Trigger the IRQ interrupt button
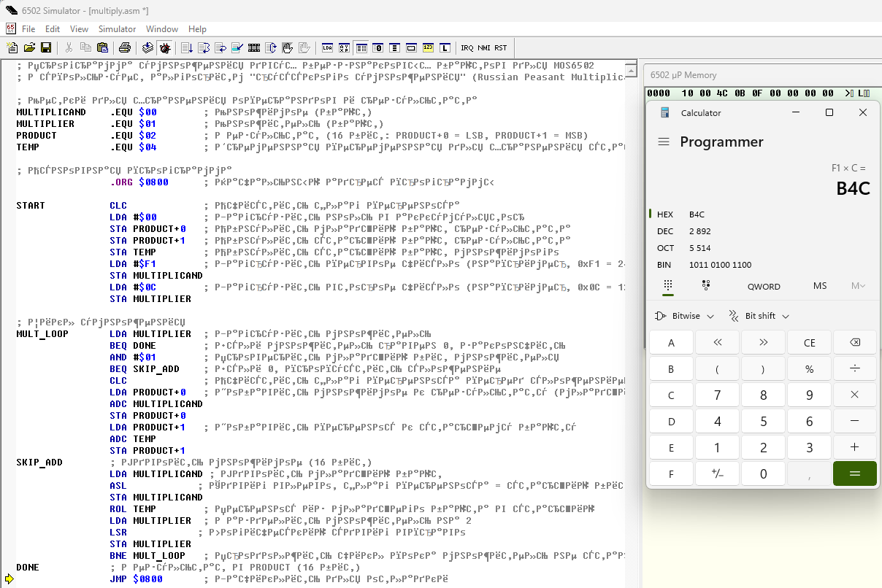 pos(467,48)
